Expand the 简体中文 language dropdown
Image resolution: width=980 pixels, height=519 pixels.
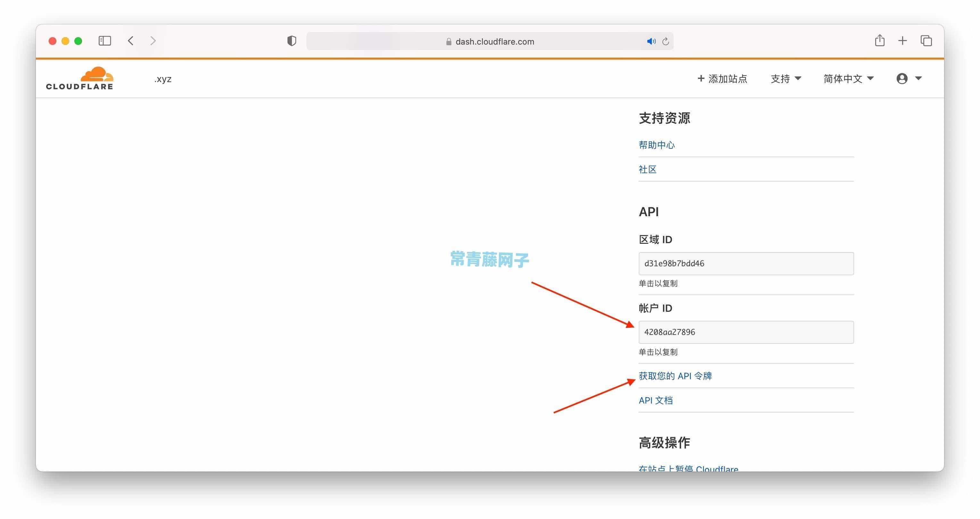pos(848,79)
